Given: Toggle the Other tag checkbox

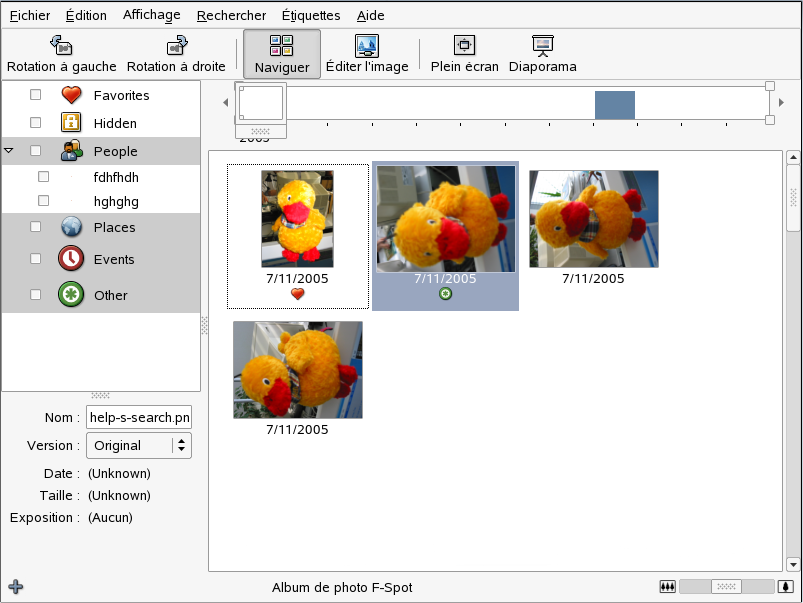Looking at the screenshot, I should (x=35, y=295).
